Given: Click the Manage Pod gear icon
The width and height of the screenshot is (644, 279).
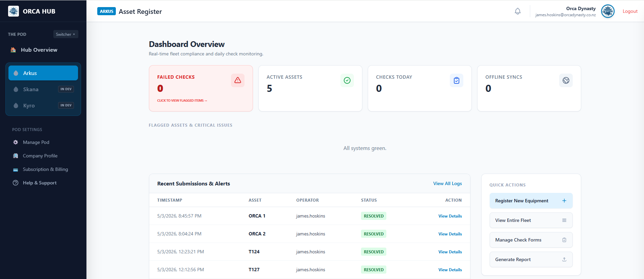Looking at the screenshot, I should point(16,142).
